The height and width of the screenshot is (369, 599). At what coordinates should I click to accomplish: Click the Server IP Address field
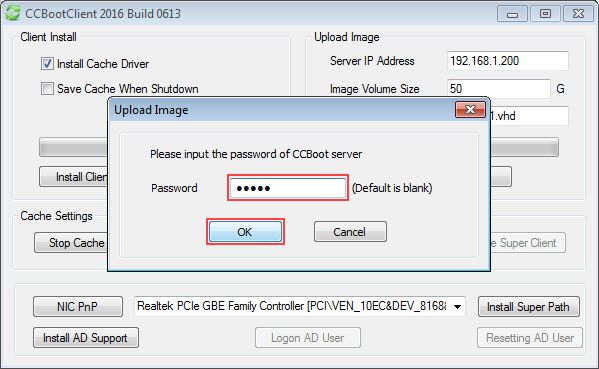[508, 61]
